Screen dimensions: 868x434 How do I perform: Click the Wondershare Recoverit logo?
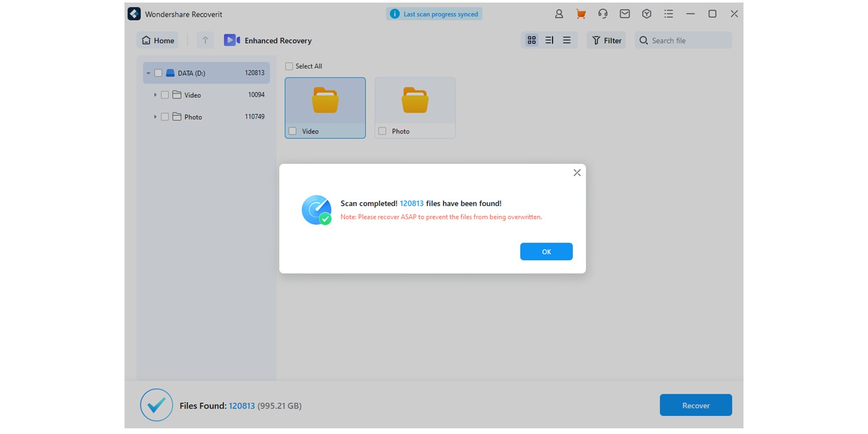pyautogui.click(x=134, y=14)
